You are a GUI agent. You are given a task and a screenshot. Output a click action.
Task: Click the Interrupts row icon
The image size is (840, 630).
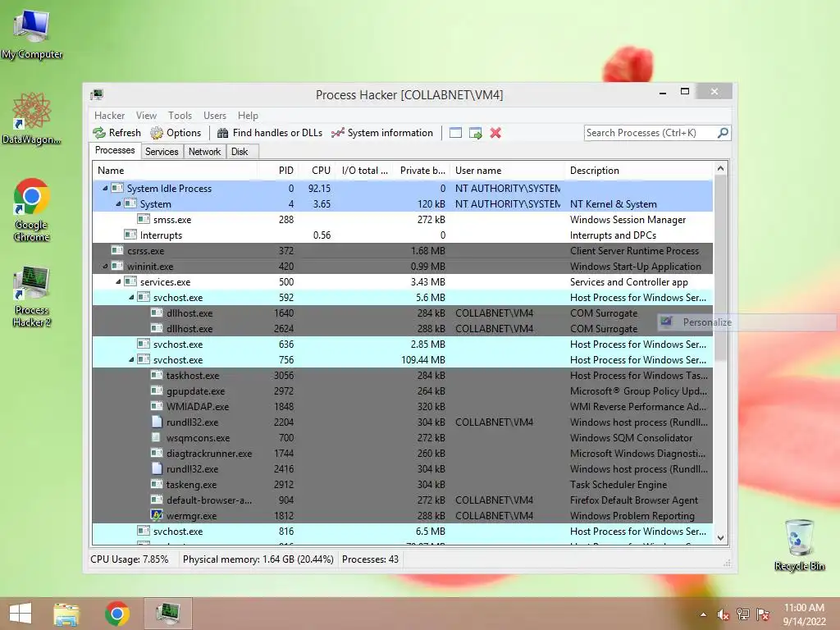click(130, 235)
